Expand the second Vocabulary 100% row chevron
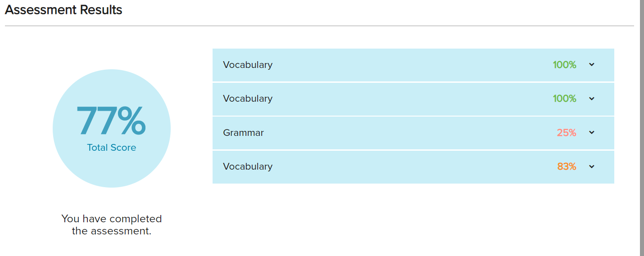The width and height of the screenshot is (644, 256). (x=592, y=99)
